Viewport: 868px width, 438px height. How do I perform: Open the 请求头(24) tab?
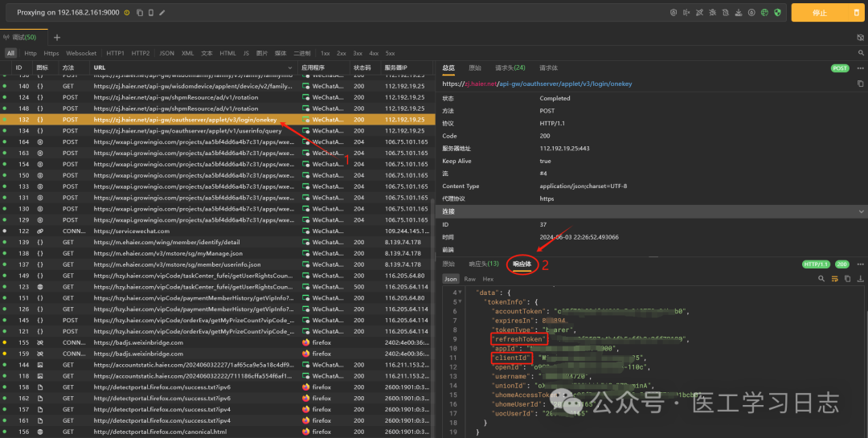[x=510, y=68]
